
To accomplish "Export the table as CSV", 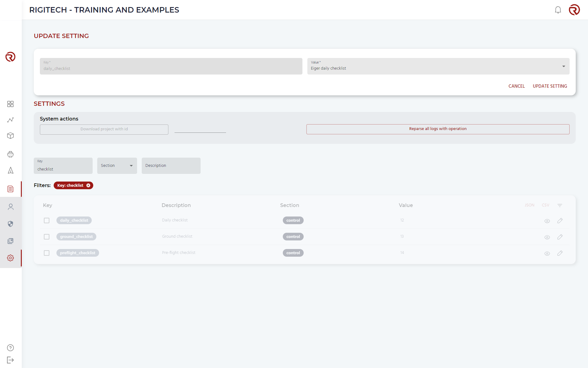I will pyautogui.click(x=545, y=205).
